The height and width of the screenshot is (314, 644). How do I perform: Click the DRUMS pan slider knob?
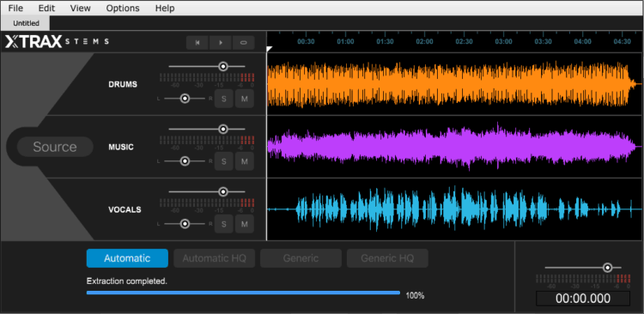tap(185, 99)
